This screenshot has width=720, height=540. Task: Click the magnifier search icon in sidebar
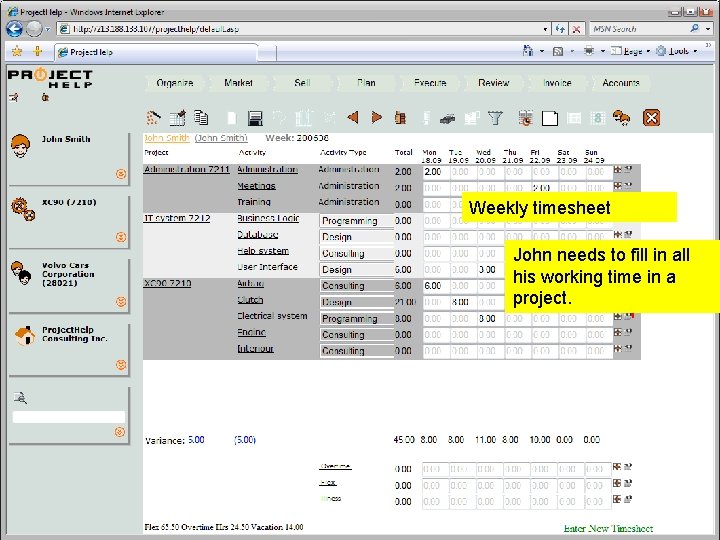point(20,398)
